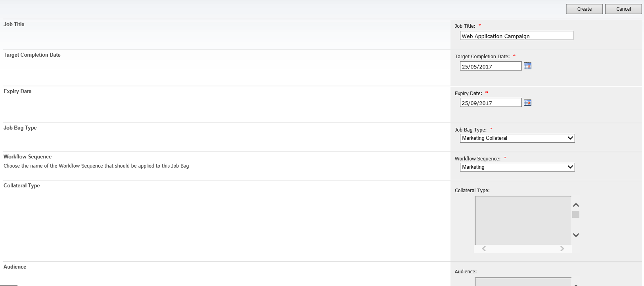
Task: Click the 'Audience:' field label
Action: (466, 272)
